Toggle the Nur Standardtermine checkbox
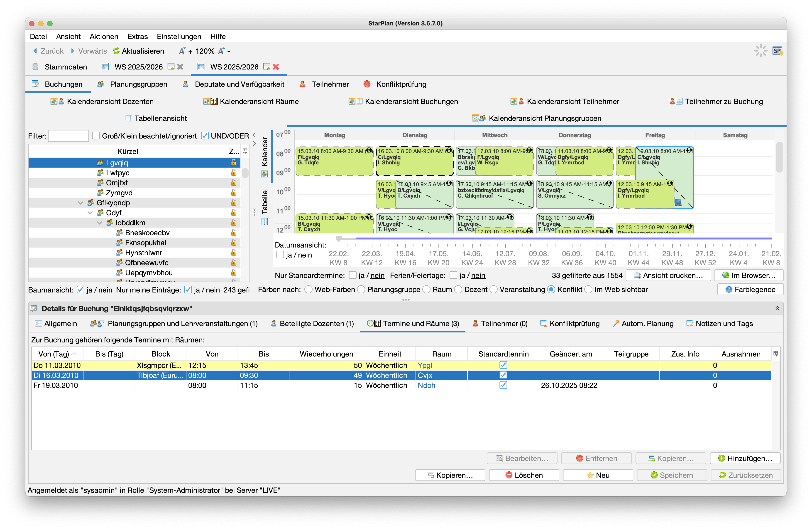The width and height of the screenshot is (812, 530). pyautogui.click(x=353, y=275)
